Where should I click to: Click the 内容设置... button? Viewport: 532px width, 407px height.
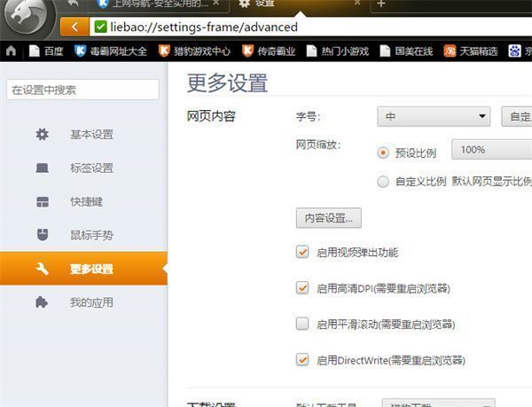click(x=328, y=217)
